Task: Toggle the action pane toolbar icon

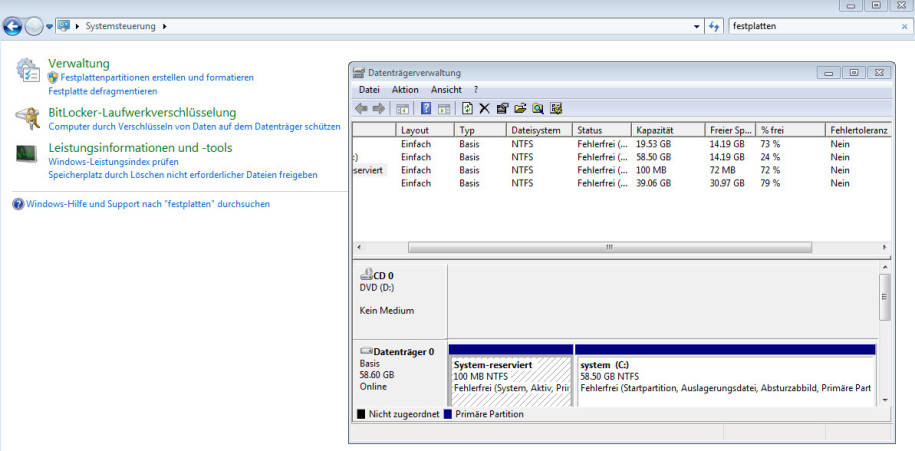Action: 445,109
